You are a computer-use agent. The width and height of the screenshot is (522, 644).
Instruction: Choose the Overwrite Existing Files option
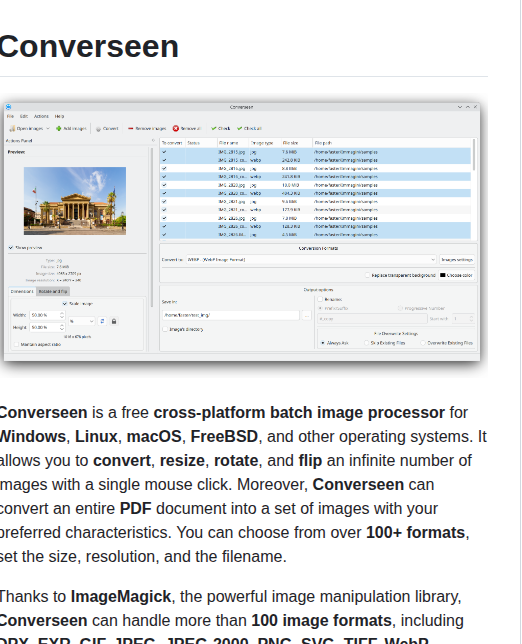[x=423, y=343]
